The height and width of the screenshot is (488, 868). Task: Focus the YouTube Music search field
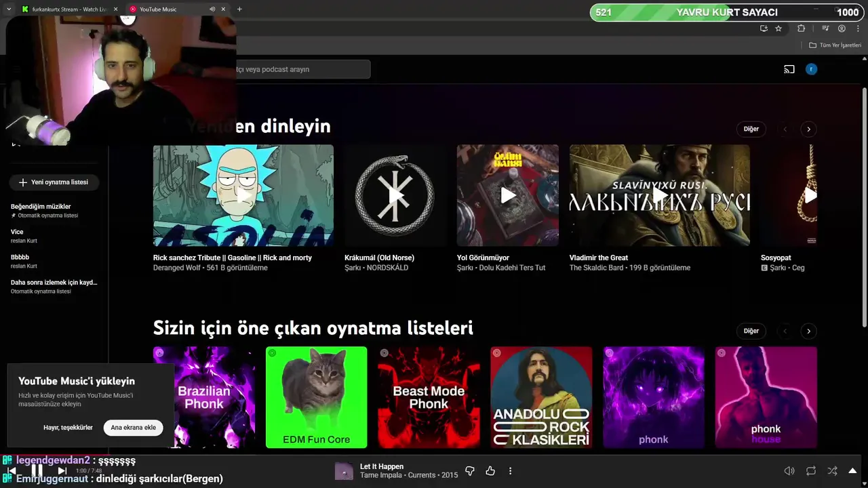pos(303,69)
